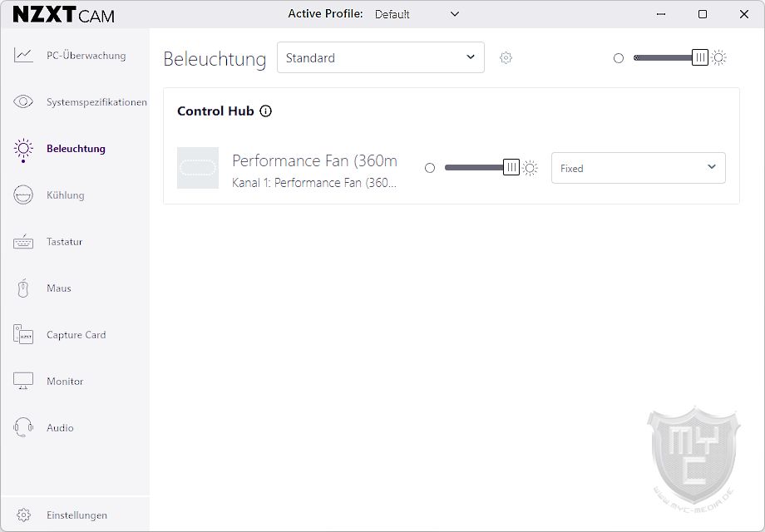Click the Kanal 1 channel label

click(x=314, y=183)
